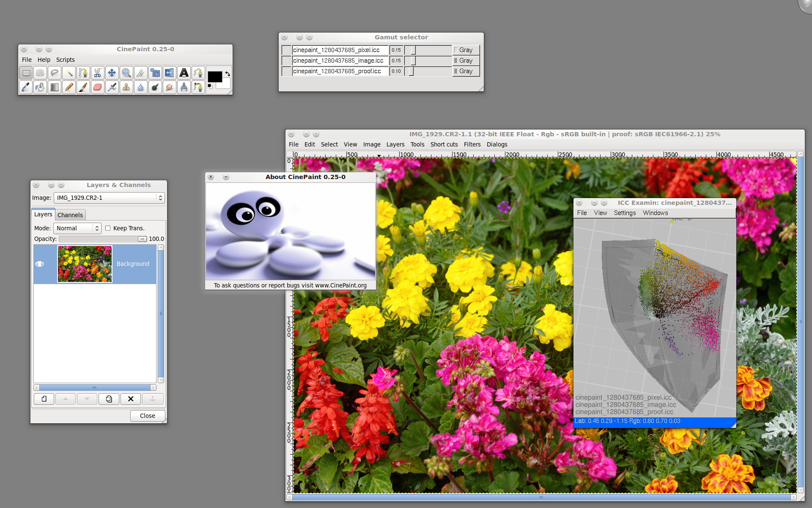Open the Windows menu in ICC Examin
The width and height of the screenshot is (812, 508).
point(656,213)
